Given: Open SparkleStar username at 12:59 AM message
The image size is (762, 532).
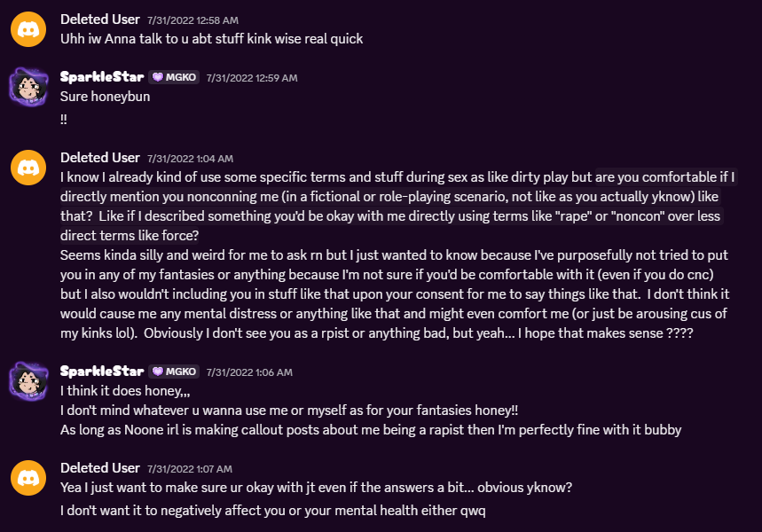Looking at the screenshot, I should pos(102,77).
